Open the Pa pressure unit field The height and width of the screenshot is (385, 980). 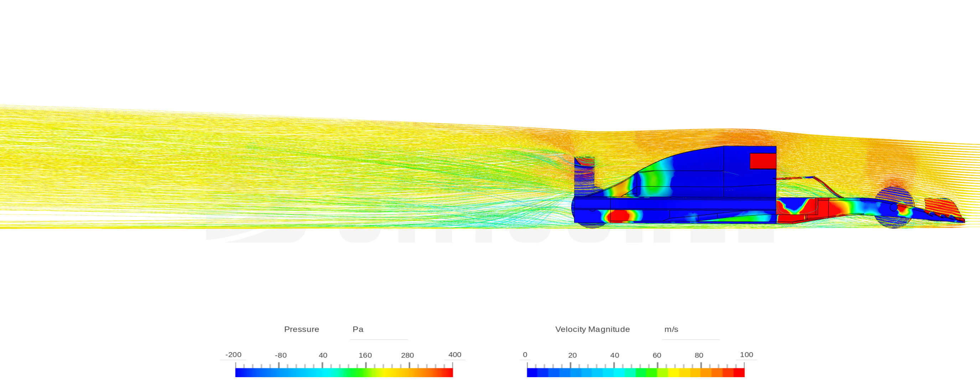click(x=378, y=330)
